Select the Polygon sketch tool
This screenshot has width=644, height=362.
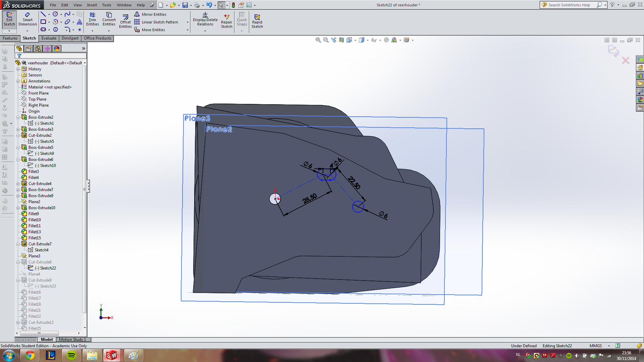click(x=56, y=29)
